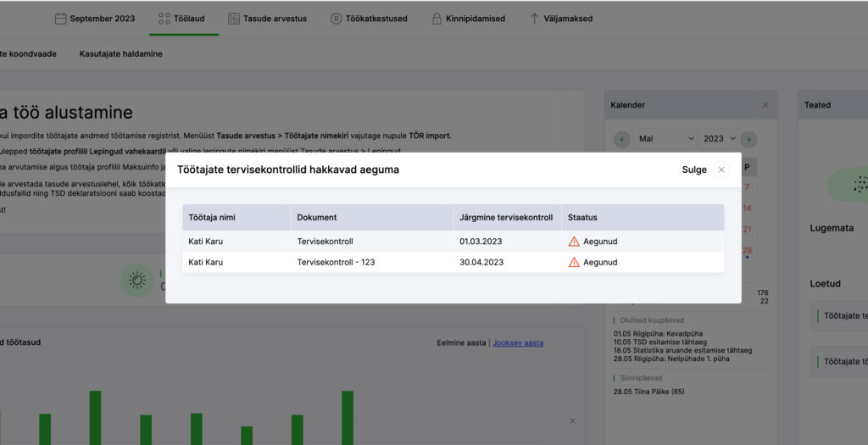Open the Tasude arvestus tab

[267, 19]
